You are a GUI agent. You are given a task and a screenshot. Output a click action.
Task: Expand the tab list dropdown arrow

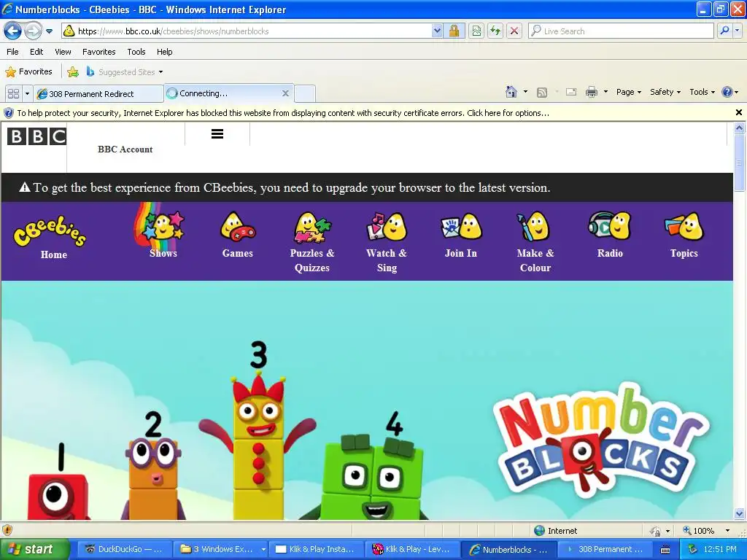click(x=27, y=94)
